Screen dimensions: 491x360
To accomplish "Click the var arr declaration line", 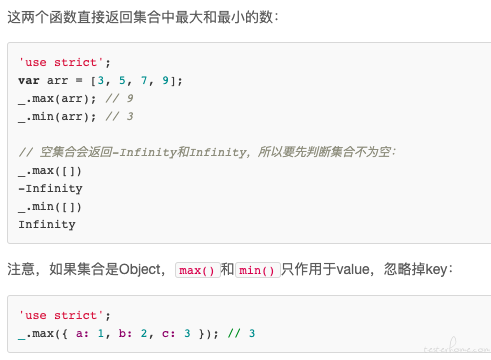I will click(100, 81).
